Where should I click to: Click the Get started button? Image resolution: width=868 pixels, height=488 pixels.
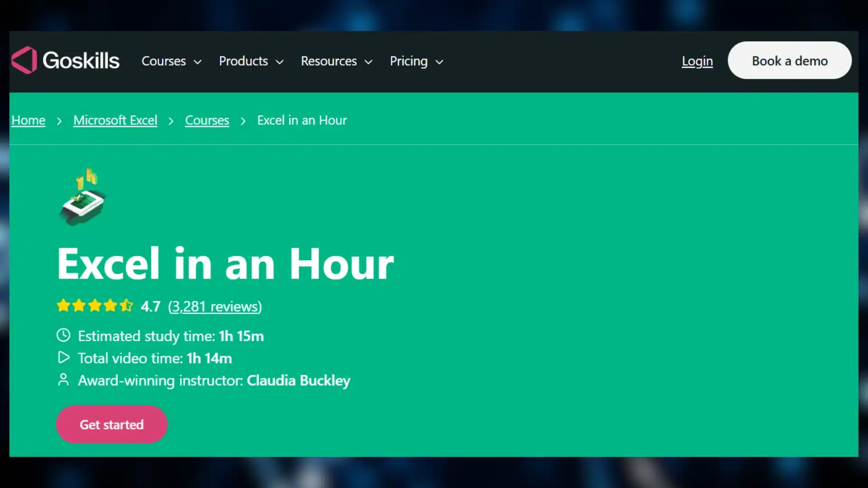[112, 424]
